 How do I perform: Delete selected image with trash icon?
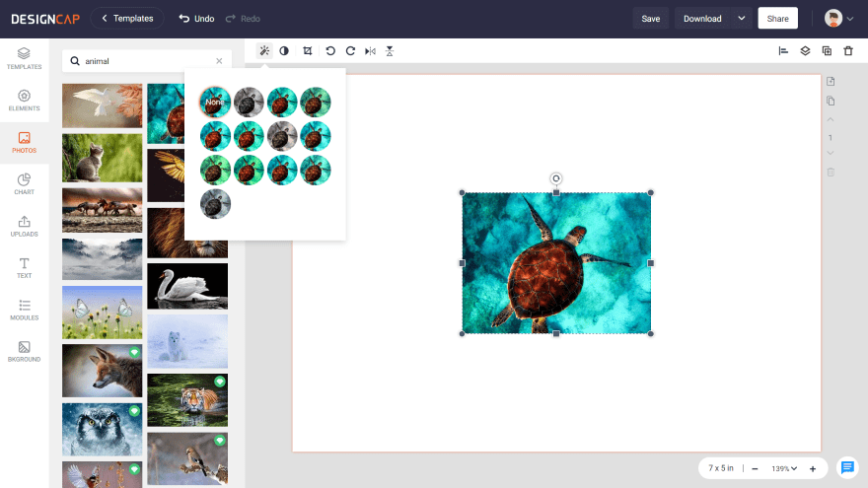(x=848, y=51)
